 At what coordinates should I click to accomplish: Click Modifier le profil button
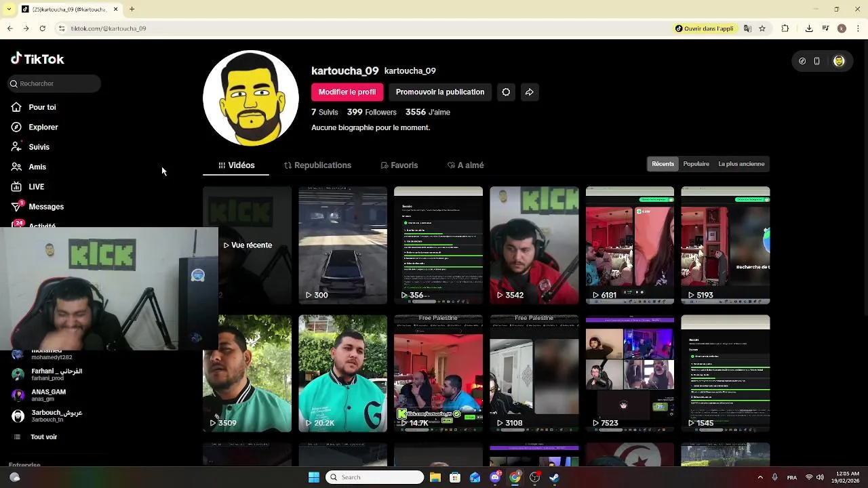[x=347, y=92]
